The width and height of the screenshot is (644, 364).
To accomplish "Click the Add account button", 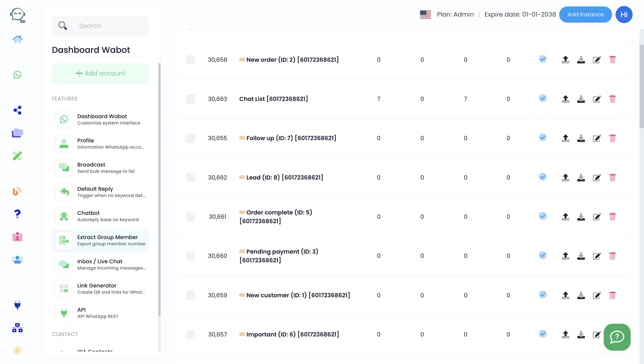I will point(100,73).
